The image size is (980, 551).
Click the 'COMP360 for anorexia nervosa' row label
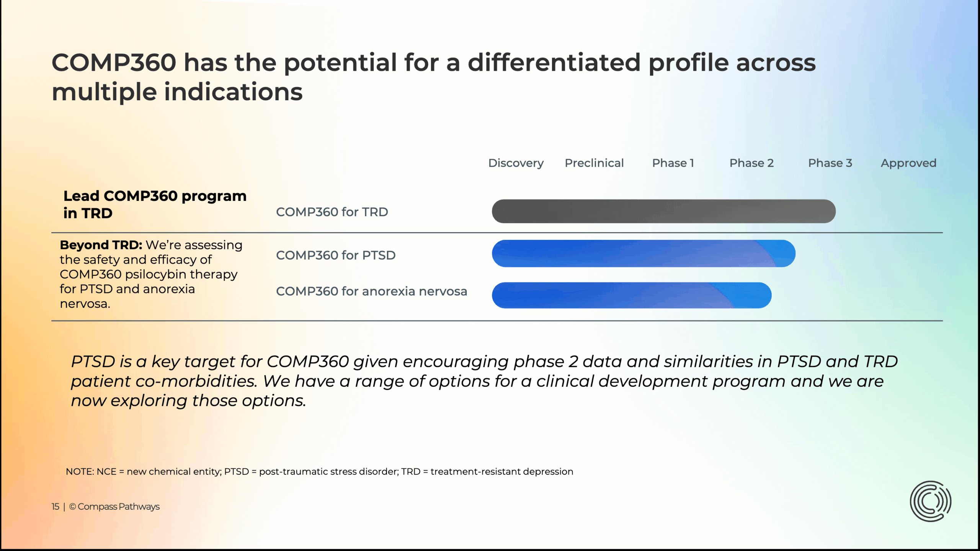tap(371, 291)
